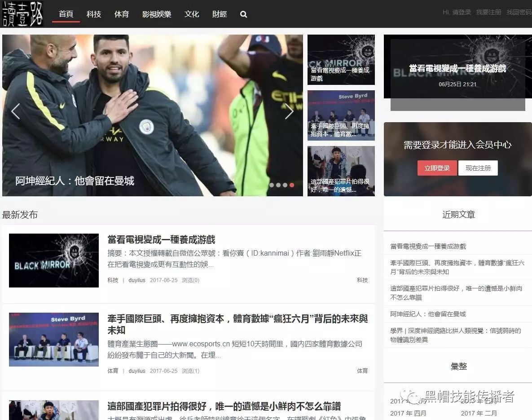The width and height of the screenshot is (532, 420).
Task: Select the first carousel dot
Action: 272,185
